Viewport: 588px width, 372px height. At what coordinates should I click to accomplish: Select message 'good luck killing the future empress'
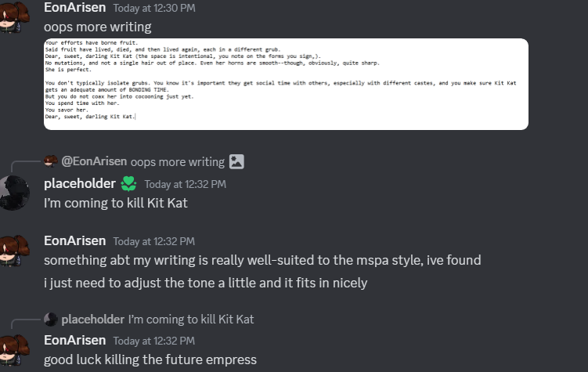click(150, 360)
